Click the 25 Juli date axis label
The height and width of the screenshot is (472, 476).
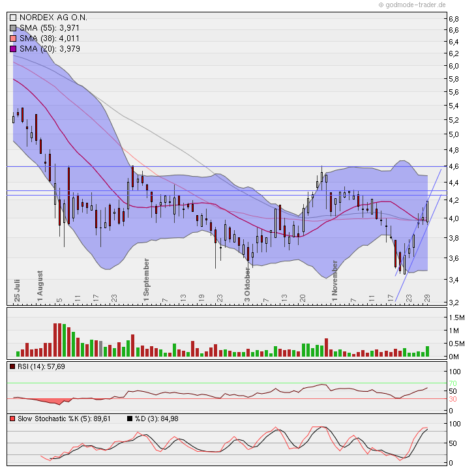pyautogui.click(x=17, y=291)
